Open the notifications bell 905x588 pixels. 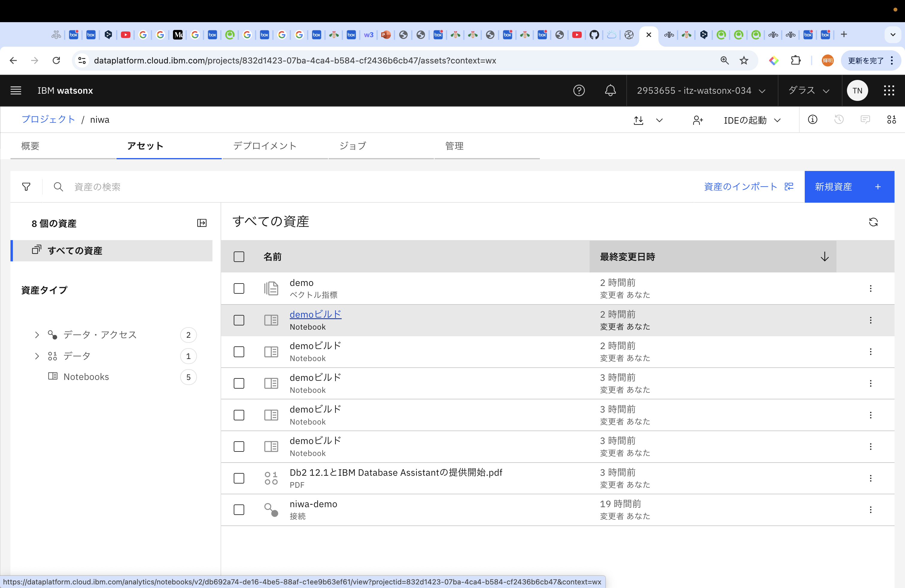pos(610,90)
